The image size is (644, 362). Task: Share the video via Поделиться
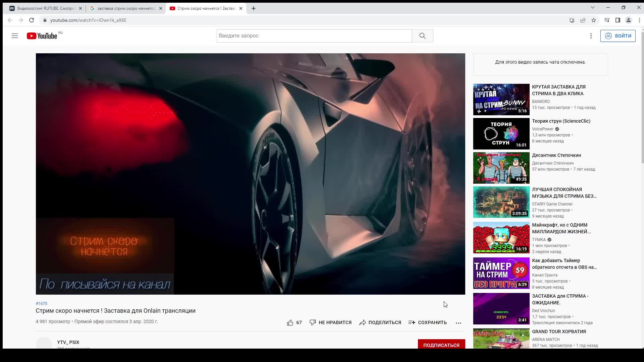coord(380,322)
